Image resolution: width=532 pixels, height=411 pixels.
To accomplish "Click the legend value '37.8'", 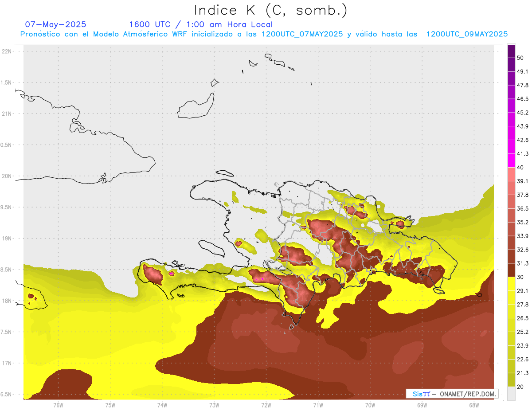I will [523, 195].
